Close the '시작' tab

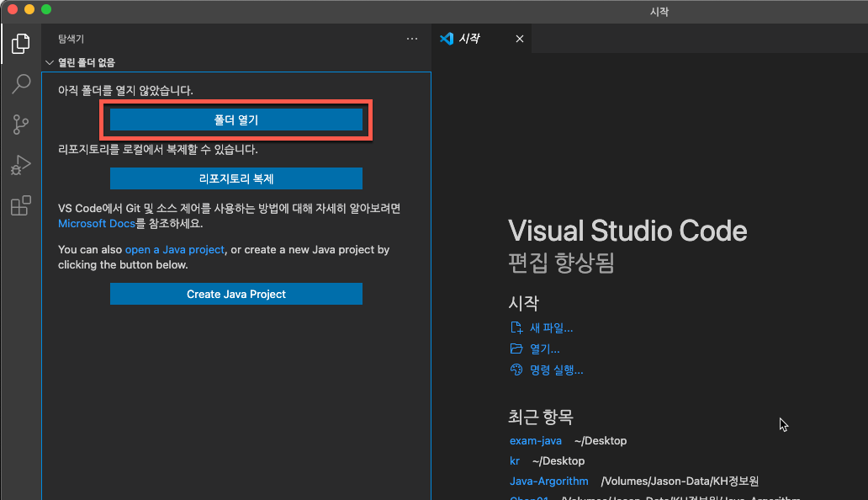click(x=519, y=39)
